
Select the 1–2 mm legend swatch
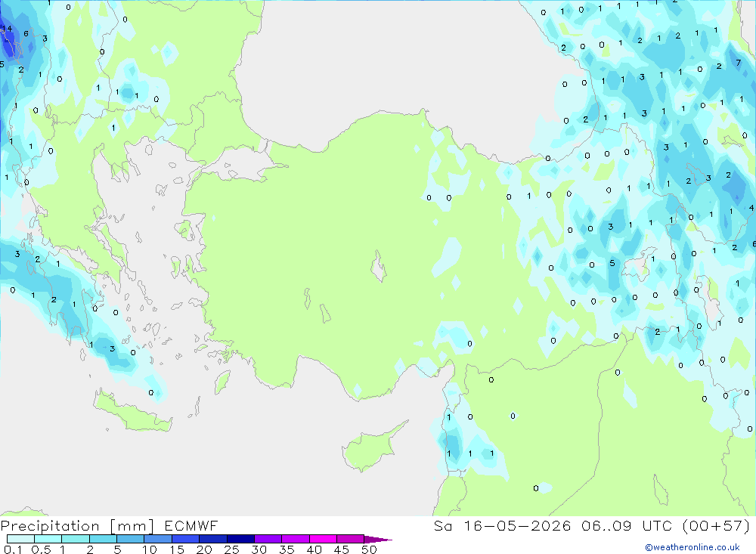pos(76,539)
